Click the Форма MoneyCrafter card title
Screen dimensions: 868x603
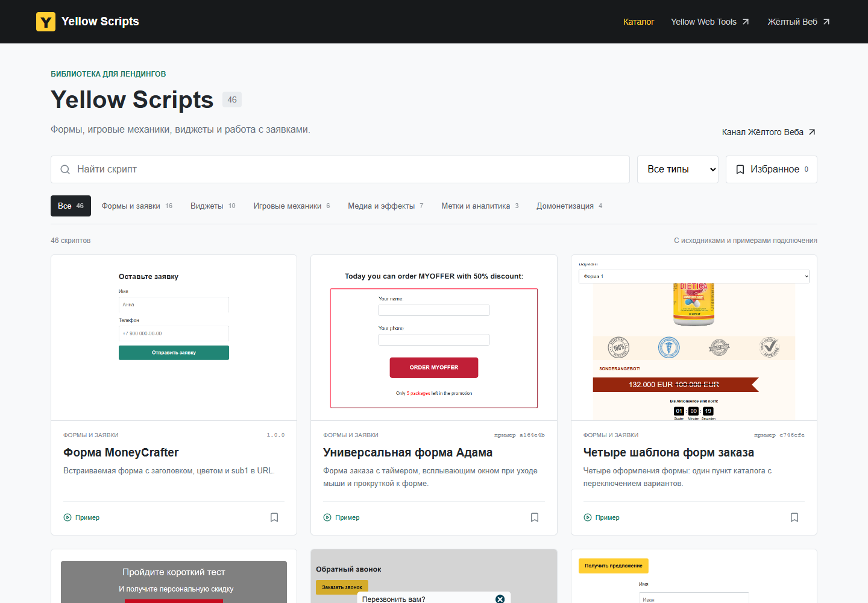(x=121, y=452)
